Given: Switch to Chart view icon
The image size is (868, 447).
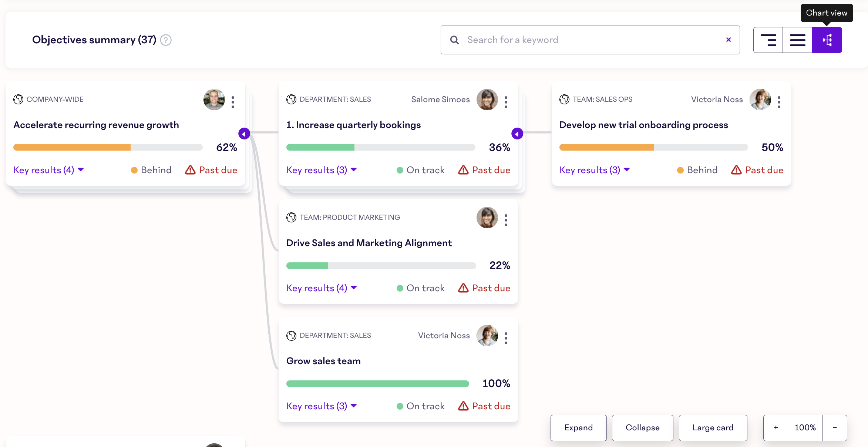Looking at the screenshot, I should (827, 40).
